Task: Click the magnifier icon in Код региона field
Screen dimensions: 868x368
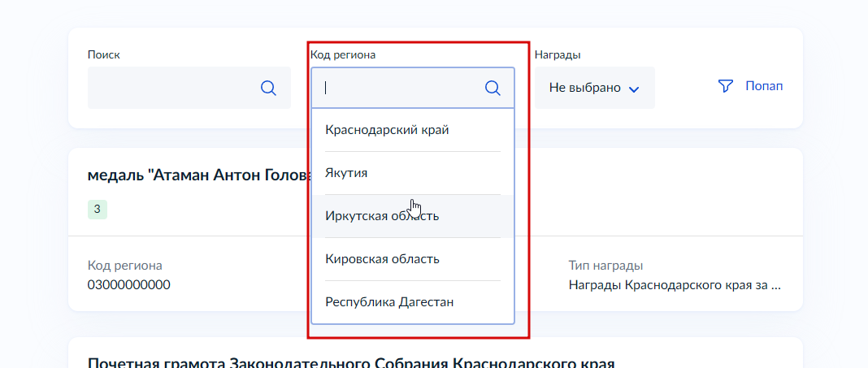Action: [x=493, y=88]
